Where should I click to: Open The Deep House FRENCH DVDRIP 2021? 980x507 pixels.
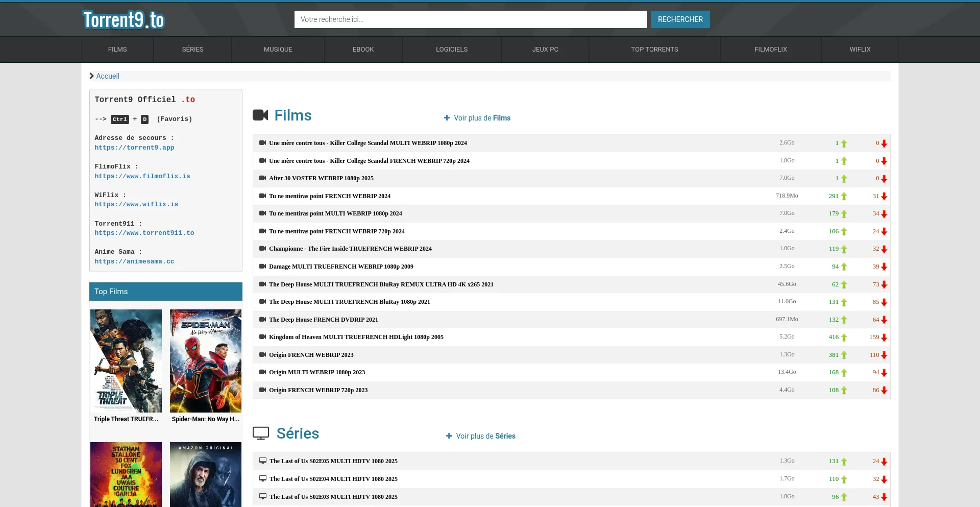pos(324,320)
